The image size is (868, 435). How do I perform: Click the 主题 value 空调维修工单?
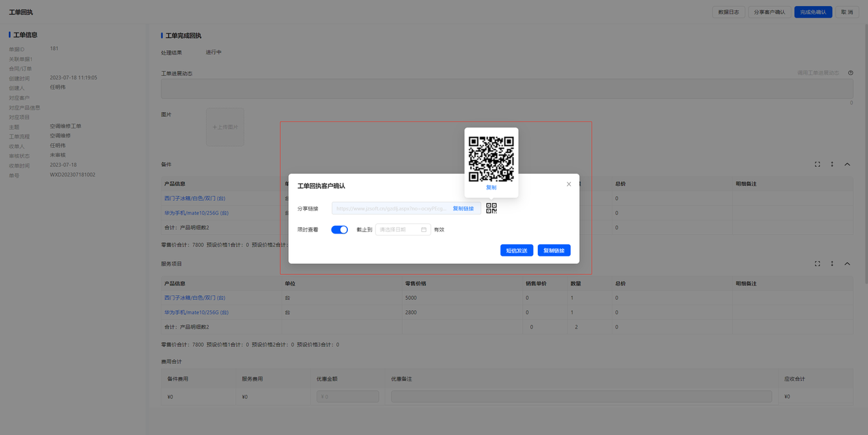(65, 126)
